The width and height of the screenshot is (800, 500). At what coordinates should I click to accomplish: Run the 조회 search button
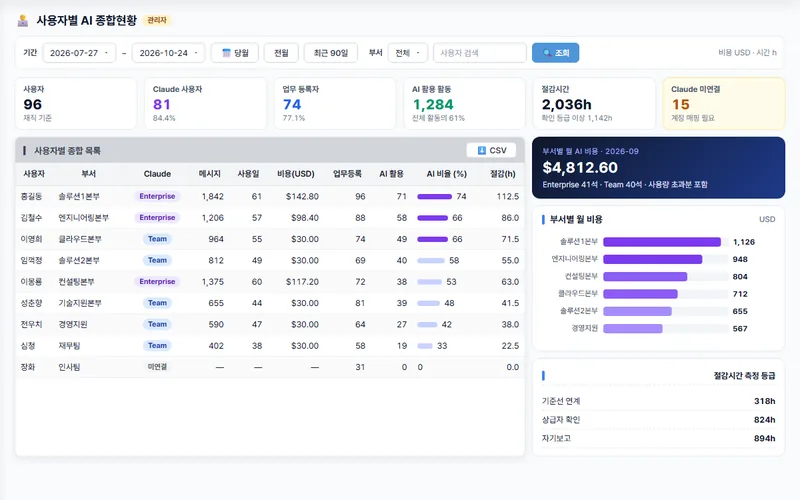[555, 53]
